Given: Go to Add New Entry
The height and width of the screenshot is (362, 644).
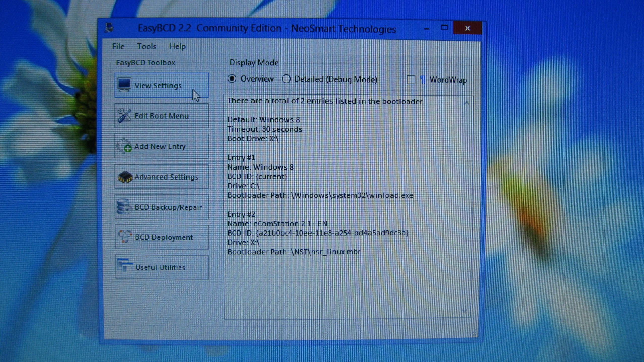Looking at the screenshot, I should [162, 146].
